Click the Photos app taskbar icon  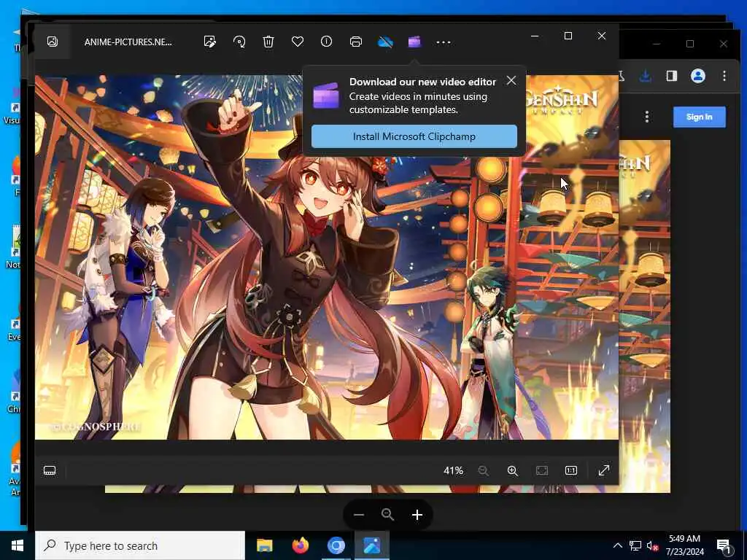point(371,545)
